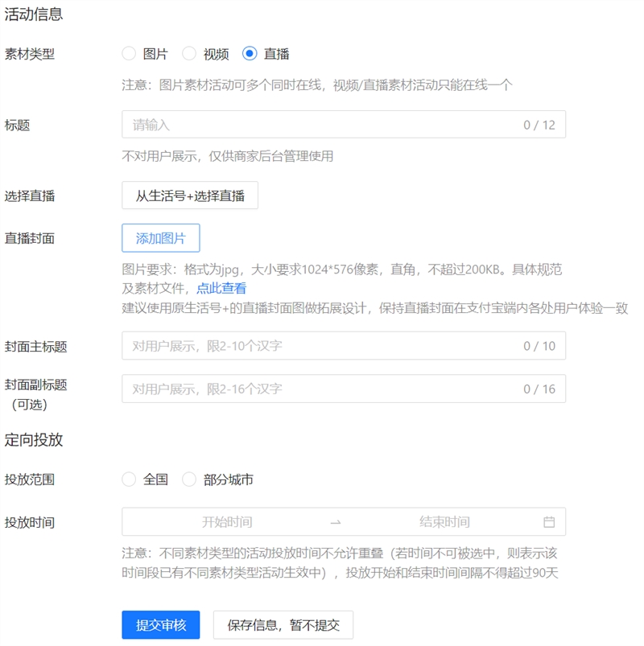Select the 图片 material type

(x=129, y=54)
